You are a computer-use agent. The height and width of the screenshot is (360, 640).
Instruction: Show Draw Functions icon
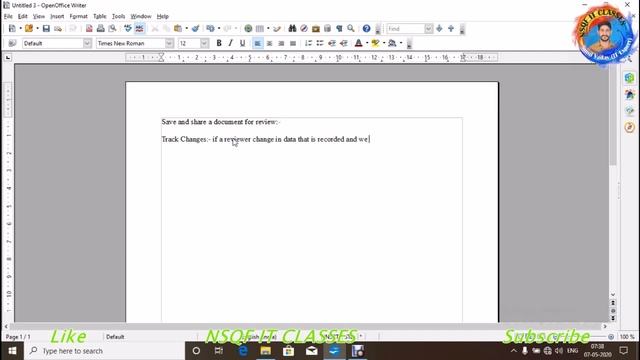[x=277, y=29]
